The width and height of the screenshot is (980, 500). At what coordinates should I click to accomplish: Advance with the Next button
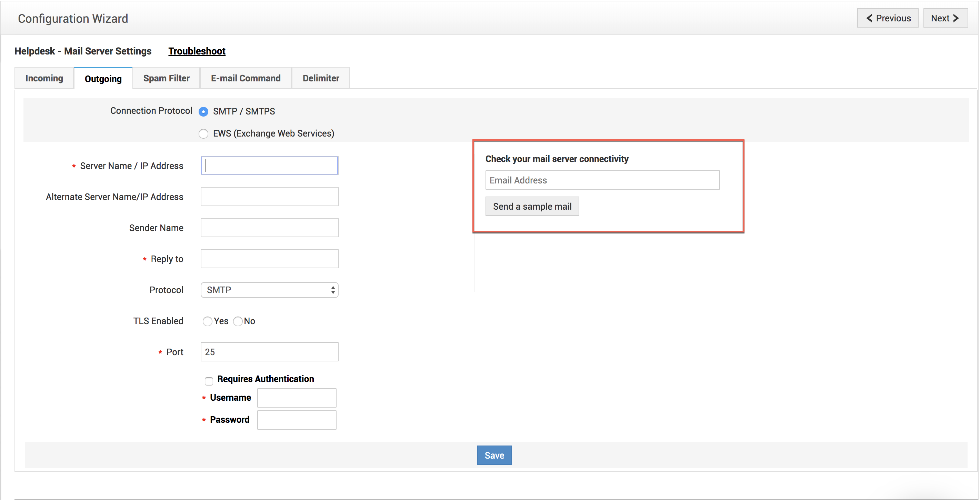[945, 18]
